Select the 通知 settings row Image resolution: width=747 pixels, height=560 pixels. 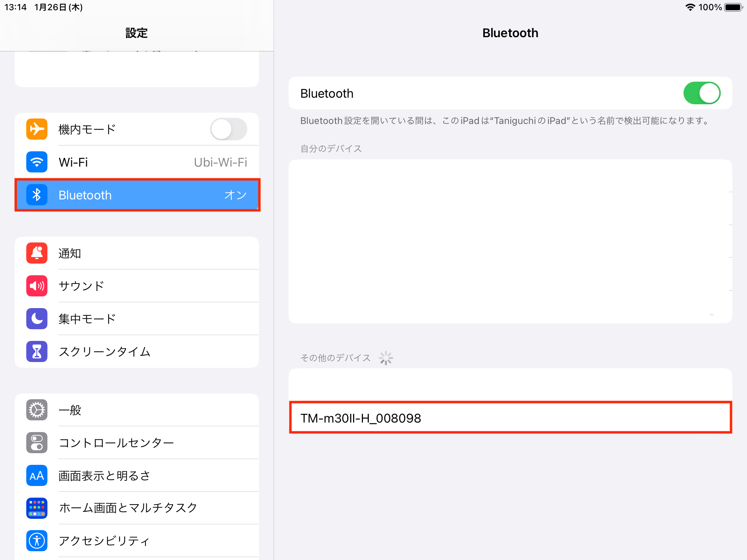pyautogui.click(x=137, y=253)
